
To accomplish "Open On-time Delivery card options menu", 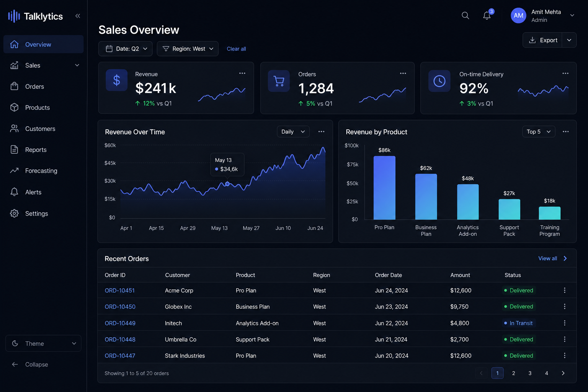I will tap(565, 73).
